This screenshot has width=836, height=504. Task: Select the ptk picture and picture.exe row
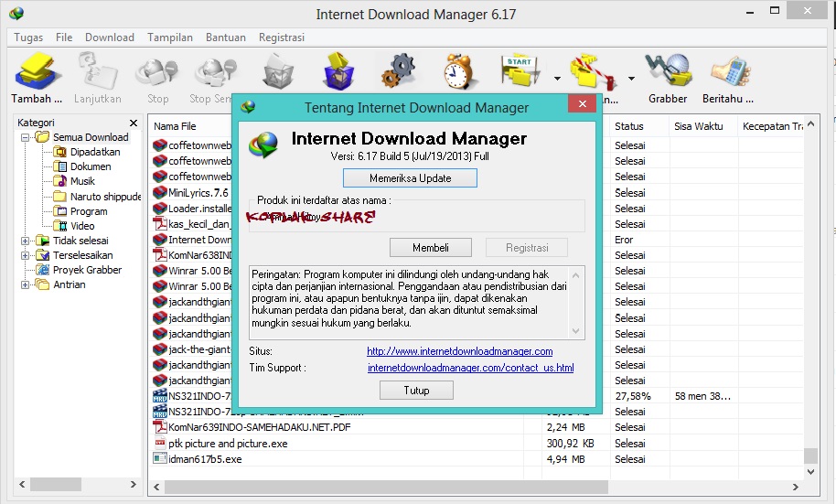click(477, 444)
